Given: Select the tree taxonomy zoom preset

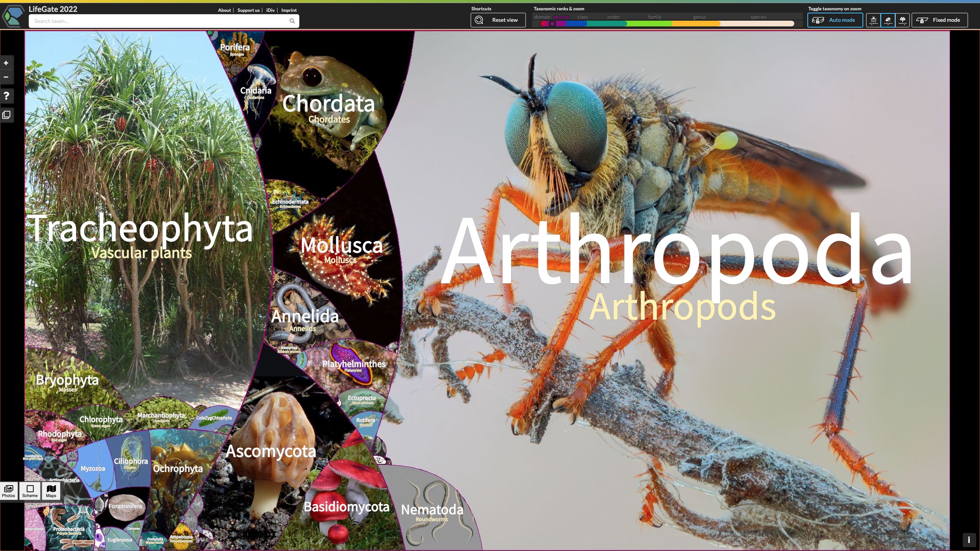Looking at the screenshot, I should pos(902,20).
